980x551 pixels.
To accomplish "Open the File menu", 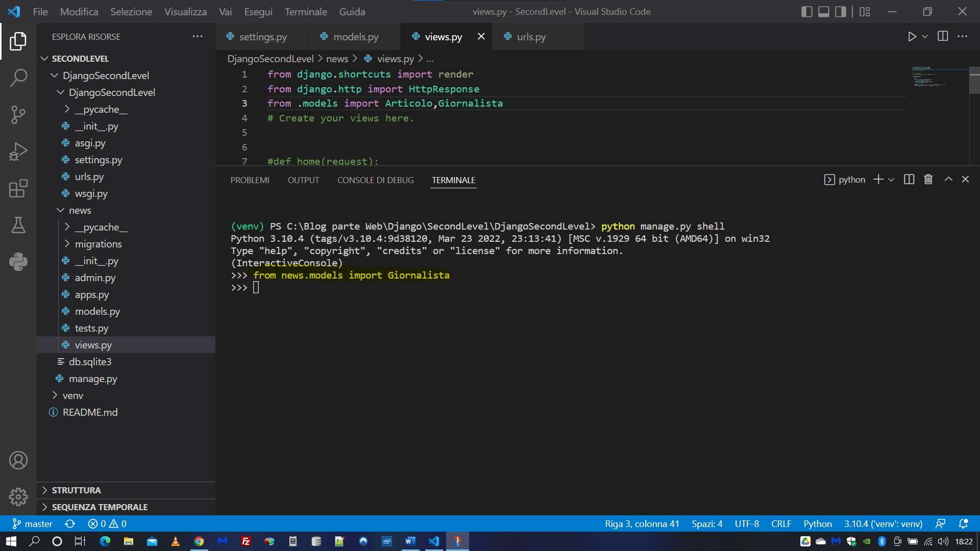I will point(40,11).
